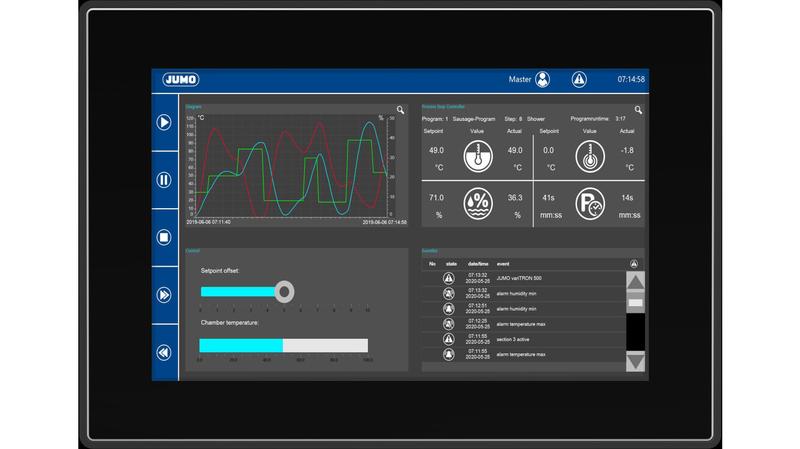800x449 pixels.
Task: Open the alarm bell in the header
Action: [x=579, y=79]
